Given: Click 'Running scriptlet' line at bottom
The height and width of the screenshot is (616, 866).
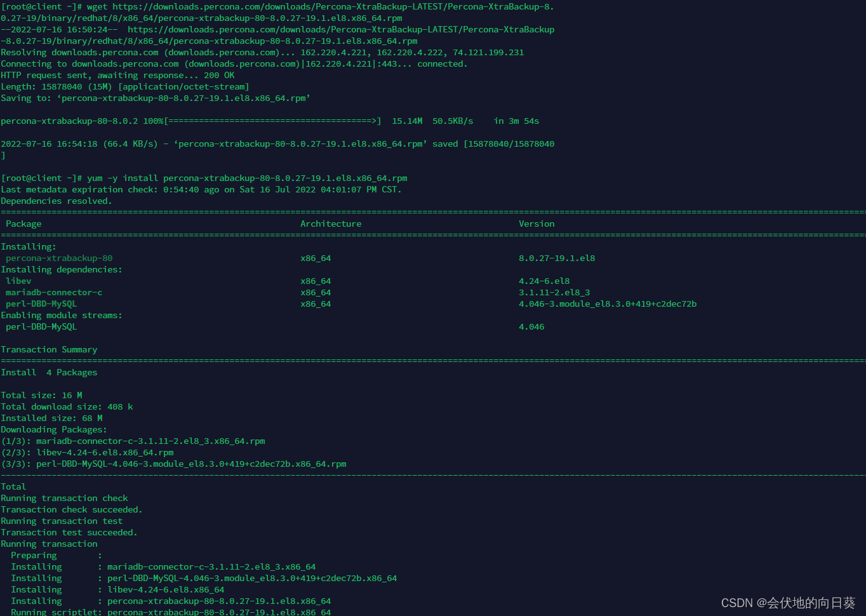Looking at the screenshot, I should click(171, 612).
